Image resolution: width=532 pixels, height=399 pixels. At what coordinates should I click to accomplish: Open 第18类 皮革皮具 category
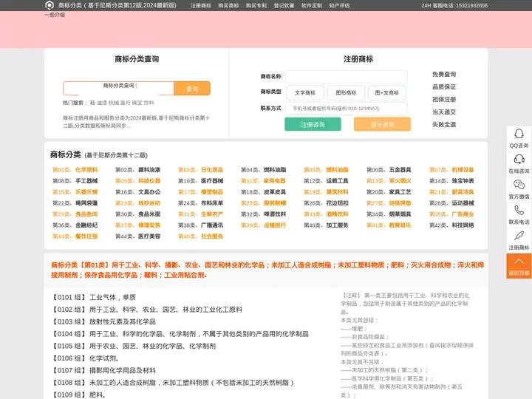coord(263,192)
